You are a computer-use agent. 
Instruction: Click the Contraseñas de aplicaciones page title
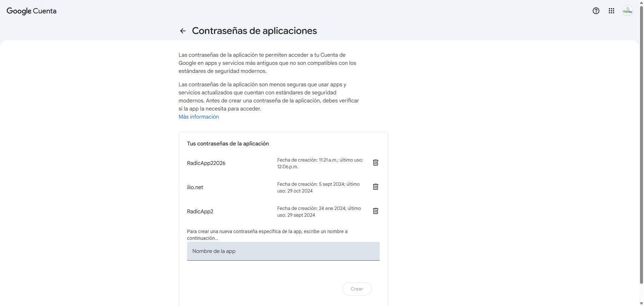[254, 31]
